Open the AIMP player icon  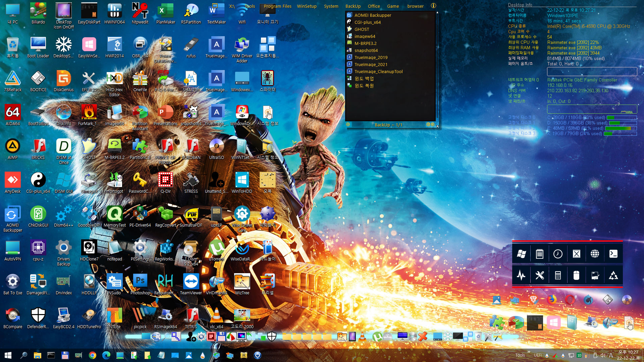(x=13, y=149)
